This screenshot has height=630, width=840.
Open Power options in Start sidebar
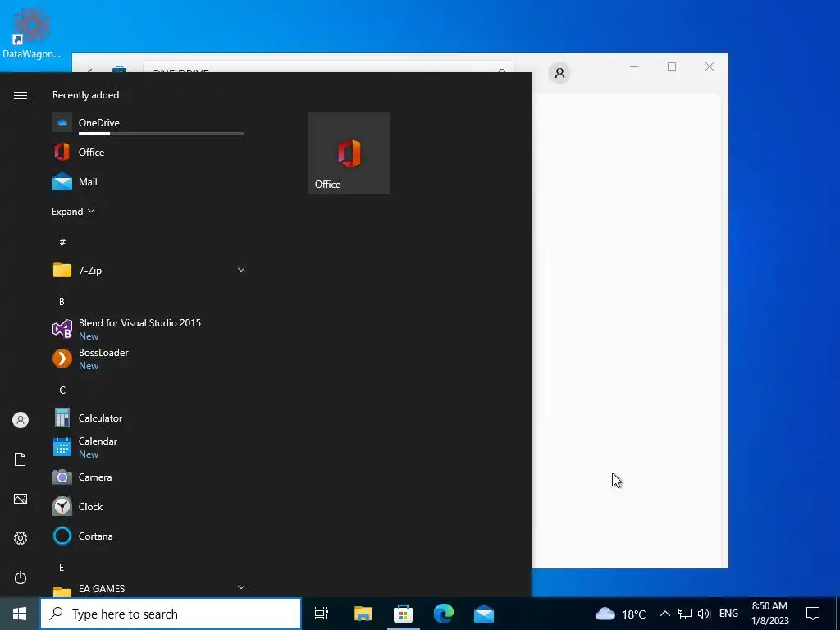click(x=21, y=577)
